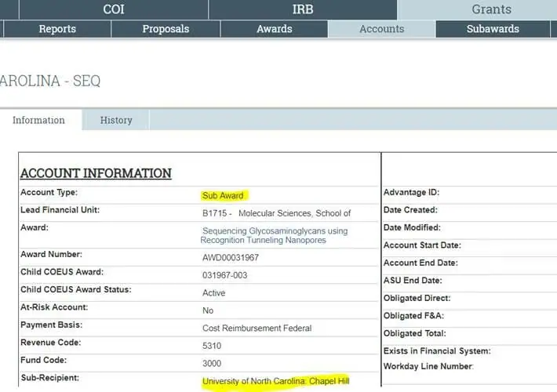Click the Accounts navigation tab
This screenshot has height=392, width=557.
[x=381, y=29]
